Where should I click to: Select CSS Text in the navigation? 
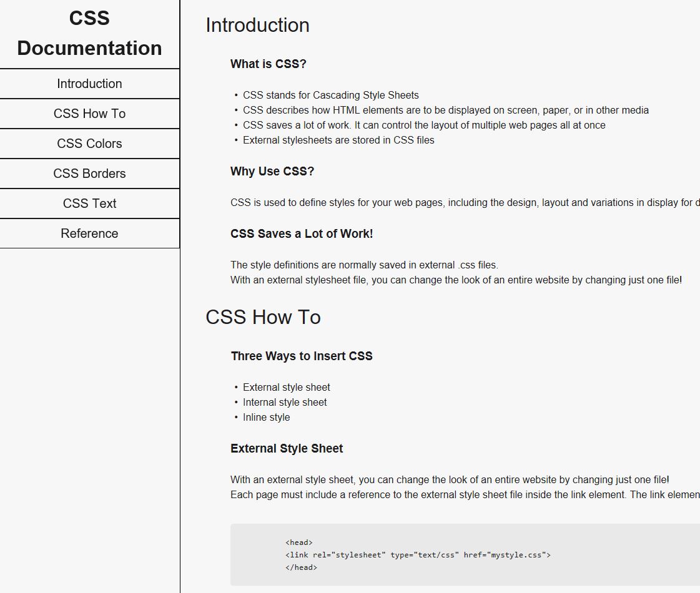pos(89,203)
